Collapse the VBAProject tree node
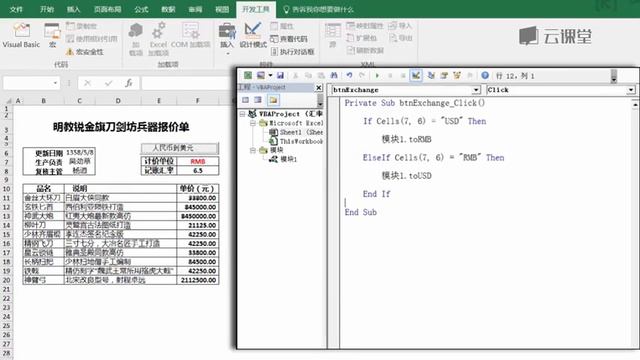The image size is (640, 360). pyautogui.click(x=242, y=114)
